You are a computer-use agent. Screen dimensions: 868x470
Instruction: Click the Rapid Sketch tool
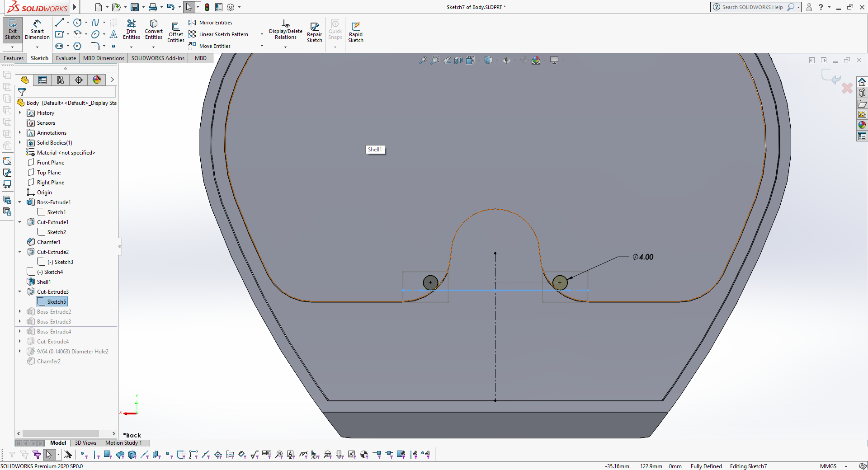pos(355,32)
